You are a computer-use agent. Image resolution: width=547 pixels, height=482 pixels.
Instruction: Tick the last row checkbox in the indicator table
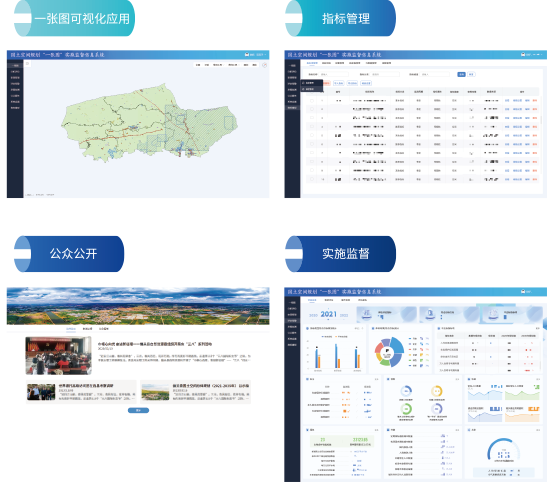click(312, 179)
